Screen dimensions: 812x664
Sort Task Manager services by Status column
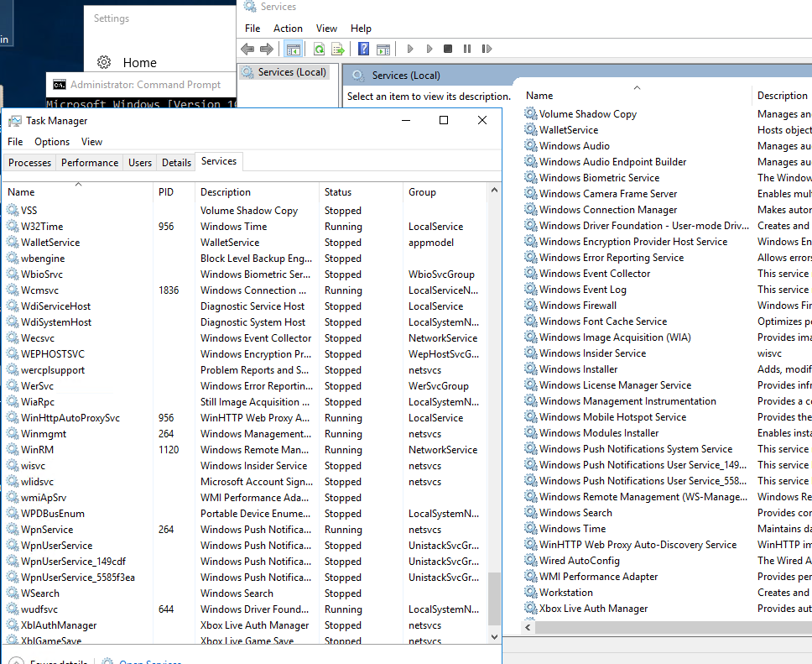(338, 192)
